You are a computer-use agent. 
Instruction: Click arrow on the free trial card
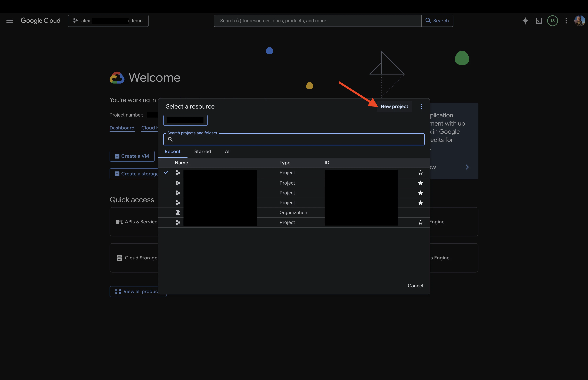[466, 167]
